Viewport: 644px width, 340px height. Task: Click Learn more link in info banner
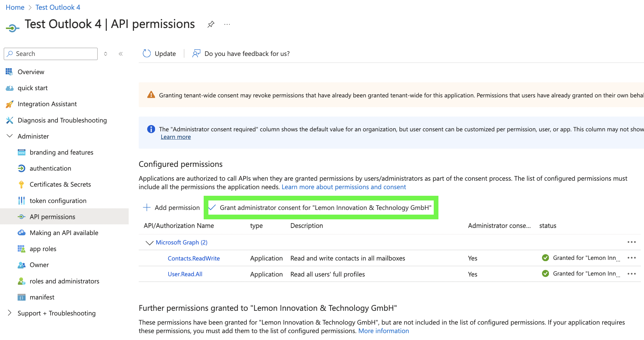[175, 137]
